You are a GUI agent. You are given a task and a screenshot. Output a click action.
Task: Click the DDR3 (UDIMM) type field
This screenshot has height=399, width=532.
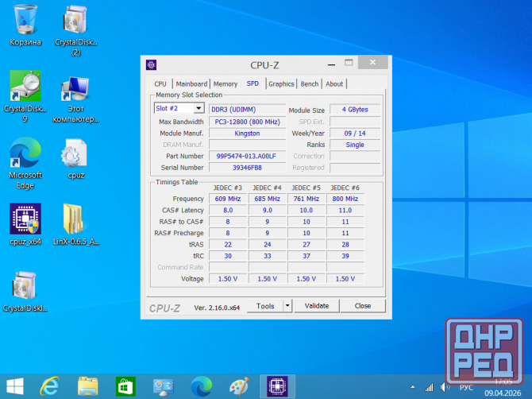click(x=247, y=110)
